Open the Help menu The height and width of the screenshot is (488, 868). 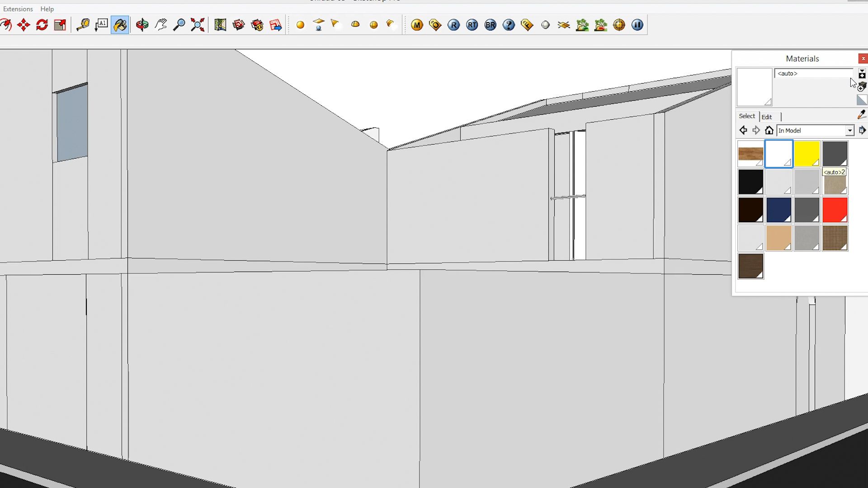click(x=47, y=9)
